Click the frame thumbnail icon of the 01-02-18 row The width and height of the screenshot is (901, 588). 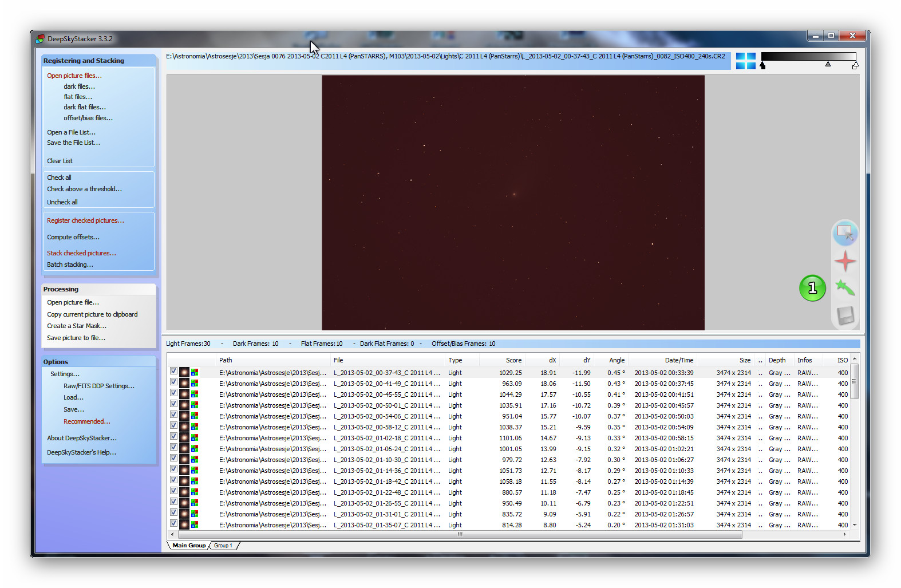click(184, 437)
